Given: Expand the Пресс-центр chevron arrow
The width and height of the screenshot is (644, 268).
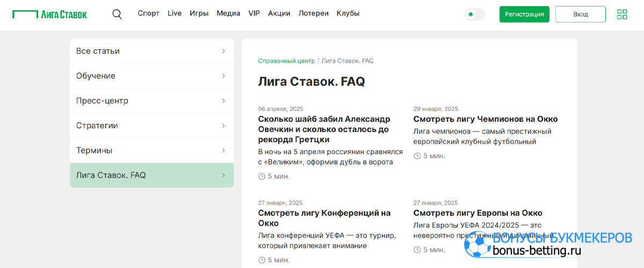Looking at the screenshot, I should pyautogui.click(x=223, y=101).
